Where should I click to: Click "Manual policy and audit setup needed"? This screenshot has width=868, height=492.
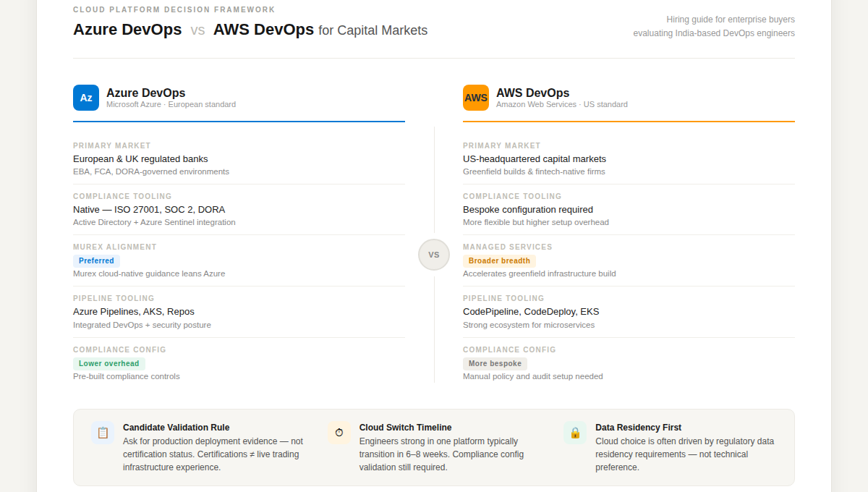tap(533, 376)
